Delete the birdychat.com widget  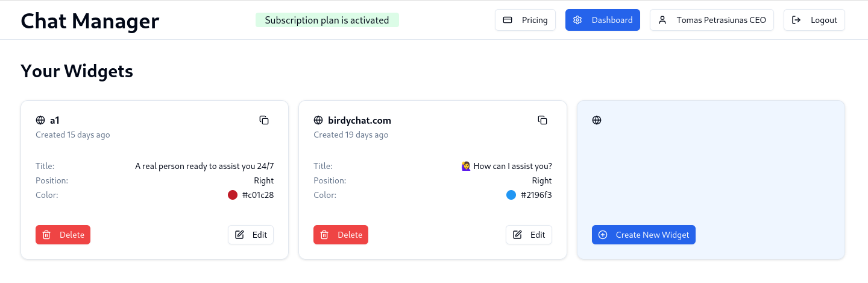coord(341,235)
